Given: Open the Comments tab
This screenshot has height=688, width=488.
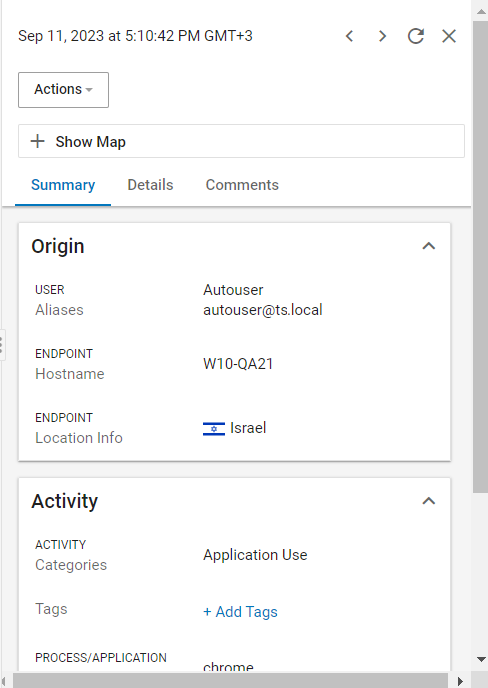Looking at the screenshot, I should click(x=242, y=185).
